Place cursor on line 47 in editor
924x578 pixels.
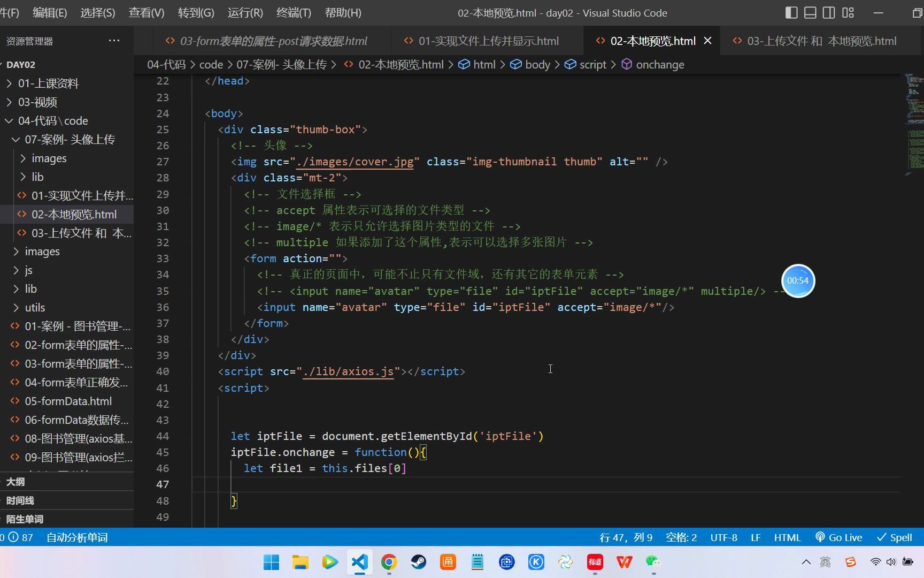(545, 484)
